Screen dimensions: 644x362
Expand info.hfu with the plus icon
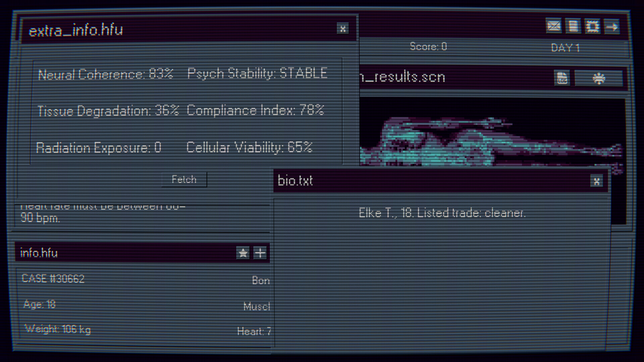tap(260, 253)
